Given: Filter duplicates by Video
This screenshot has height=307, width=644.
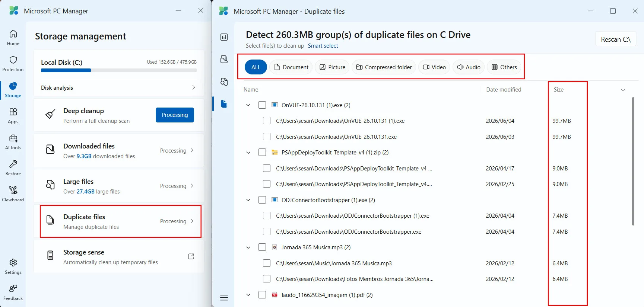Looking at the screenshot, I should click(434, 67).
